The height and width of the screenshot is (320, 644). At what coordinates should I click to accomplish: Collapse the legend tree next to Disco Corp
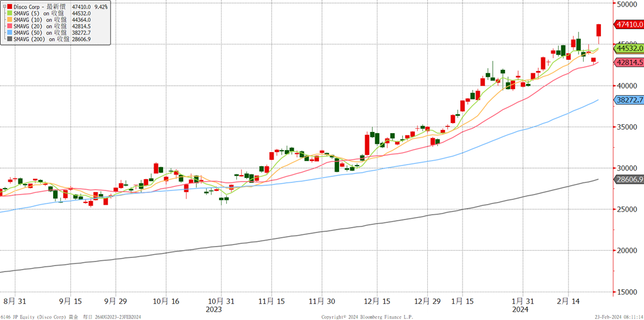tap(5, 7)
